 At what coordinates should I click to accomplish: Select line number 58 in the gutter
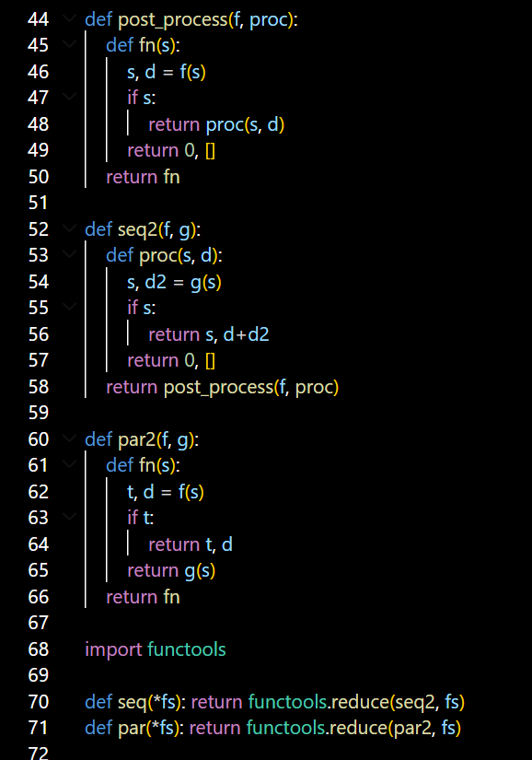(x=39, y=387)
